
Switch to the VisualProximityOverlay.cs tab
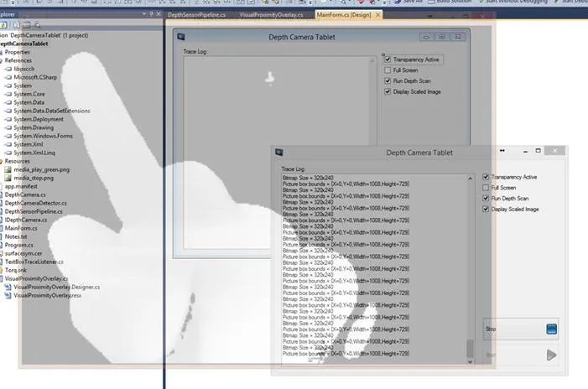coord(271,15)
